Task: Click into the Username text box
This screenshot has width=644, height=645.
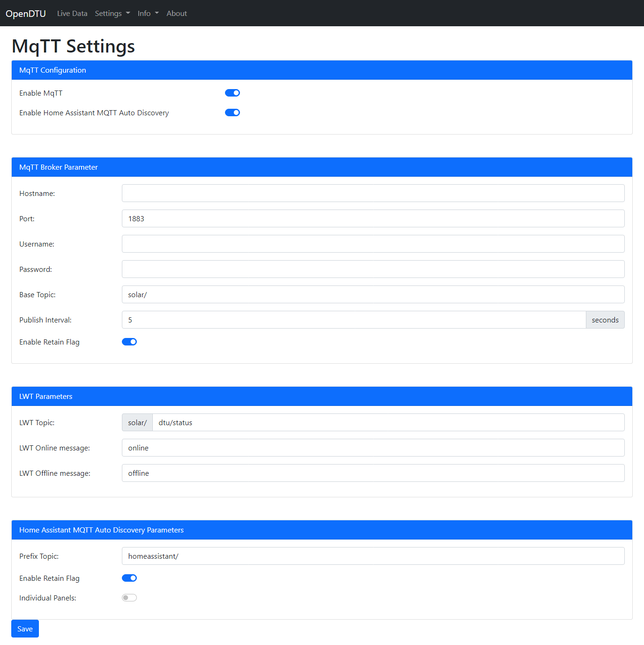Action: point(373,244)
